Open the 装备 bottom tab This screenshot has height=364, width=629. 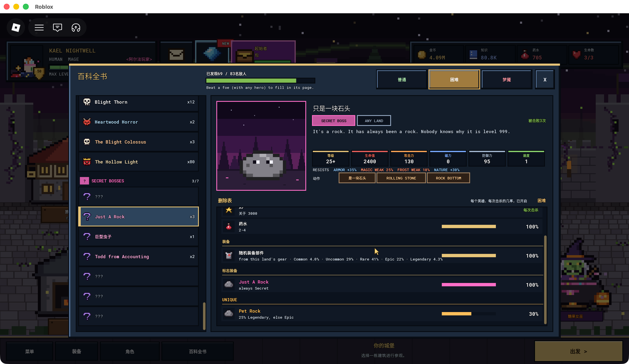pyautogui.click(x=76, y=351)
